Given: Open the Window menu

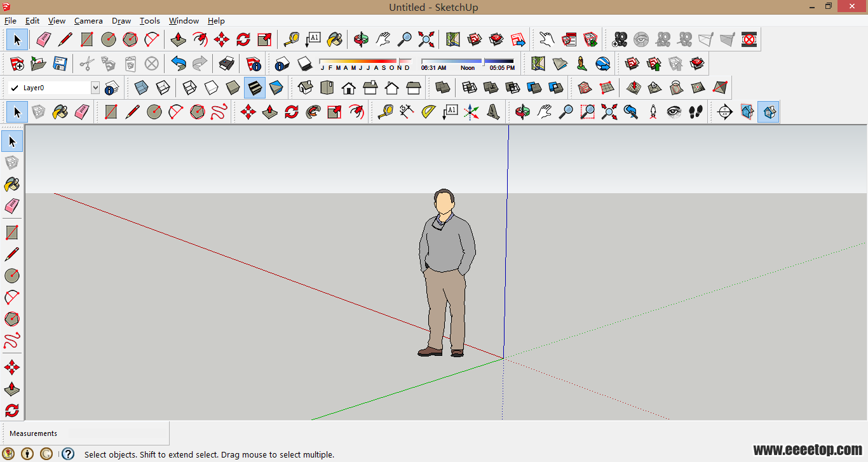Looking at the screenshot, I should 184,21.
